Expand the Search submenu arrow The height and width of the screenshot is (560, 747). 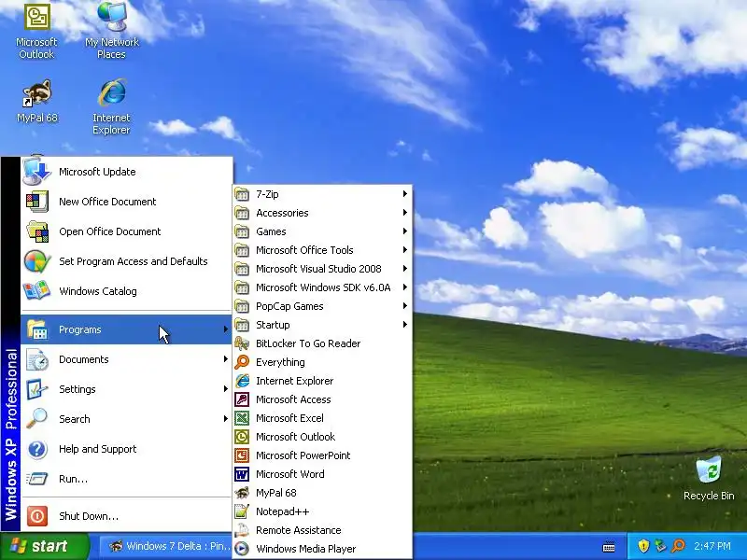click(226, 418)
